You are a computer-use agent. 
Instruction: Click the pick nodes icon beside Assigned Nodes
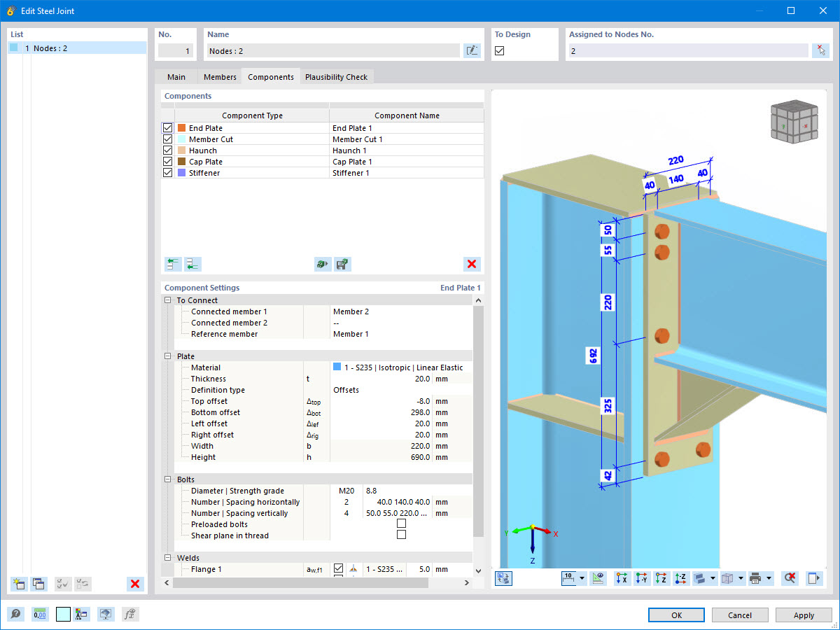pos(820,50)
